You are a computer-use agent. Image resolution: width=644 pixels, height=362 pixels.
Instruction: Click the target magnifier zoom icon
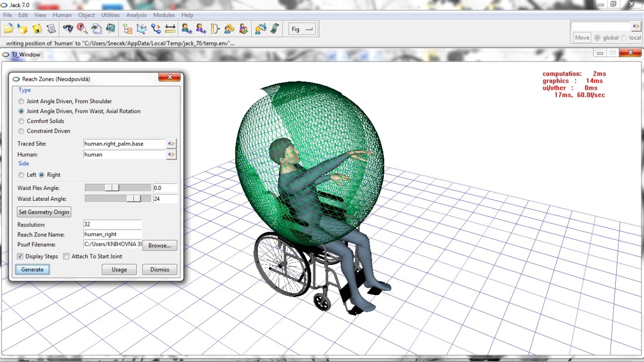point(82,29)
